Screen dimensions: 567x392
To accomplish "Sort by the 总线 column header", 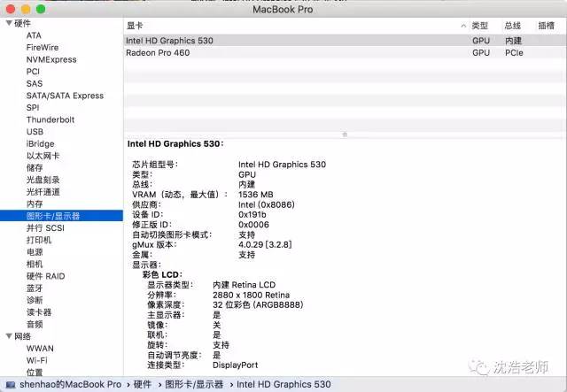I will [513, 26].
